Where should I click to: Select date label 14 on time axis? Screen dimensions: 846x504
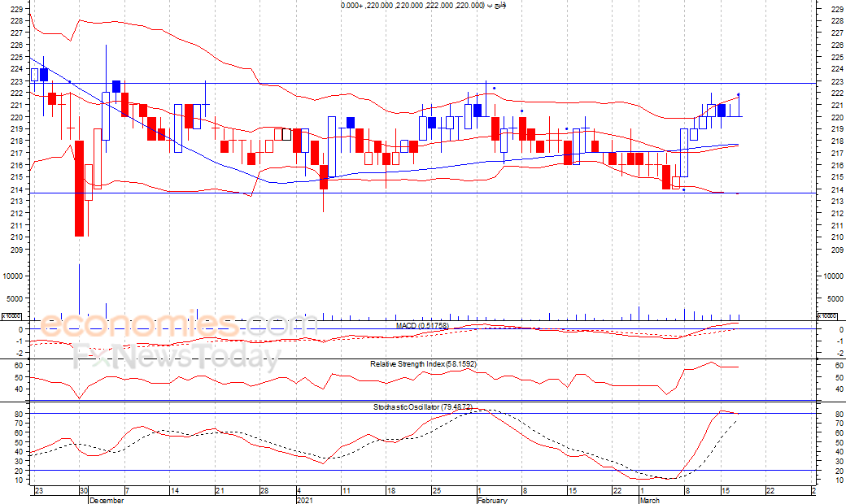[x=174, y=490]
